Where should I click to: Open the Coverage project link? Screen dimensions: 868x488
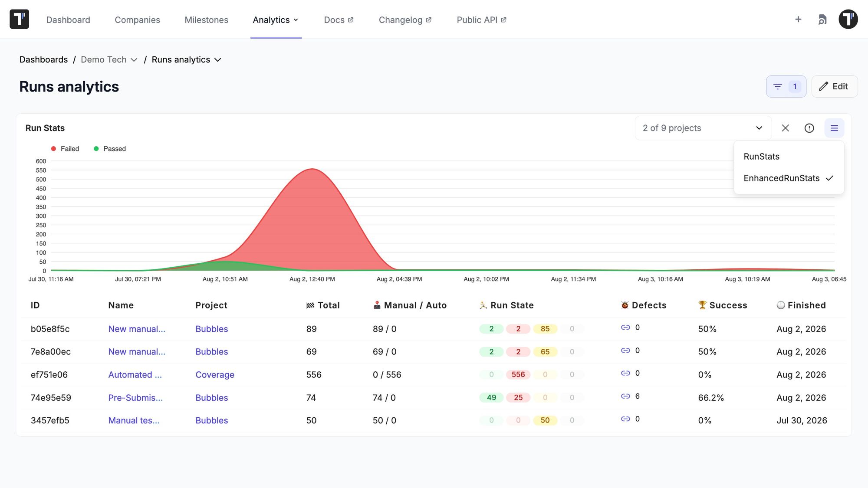(x=215, y=375)
